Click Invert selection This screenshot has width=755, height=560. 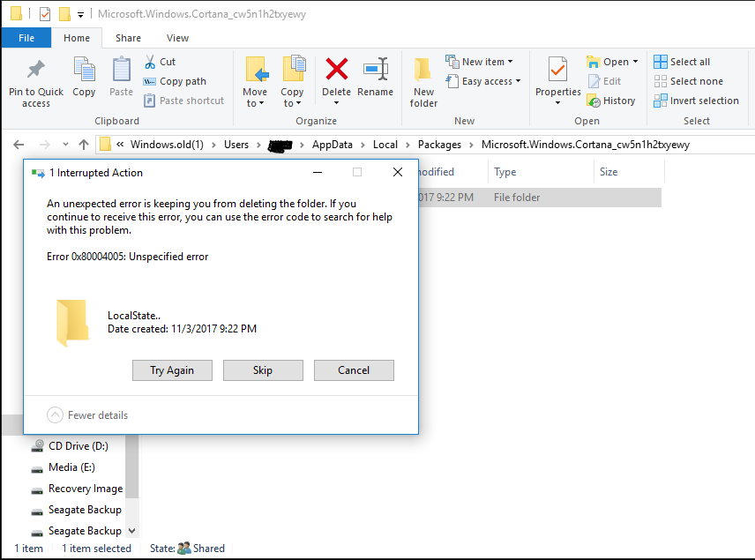pyautogui.click(x=696, y=101)
